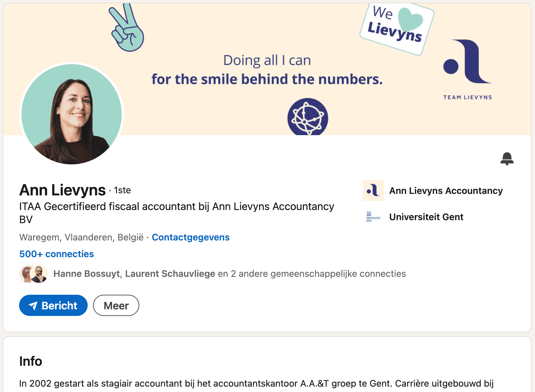535x392 pixels.
Task: Click the peace hand icon in banner
Action: [x=127, y=28]
